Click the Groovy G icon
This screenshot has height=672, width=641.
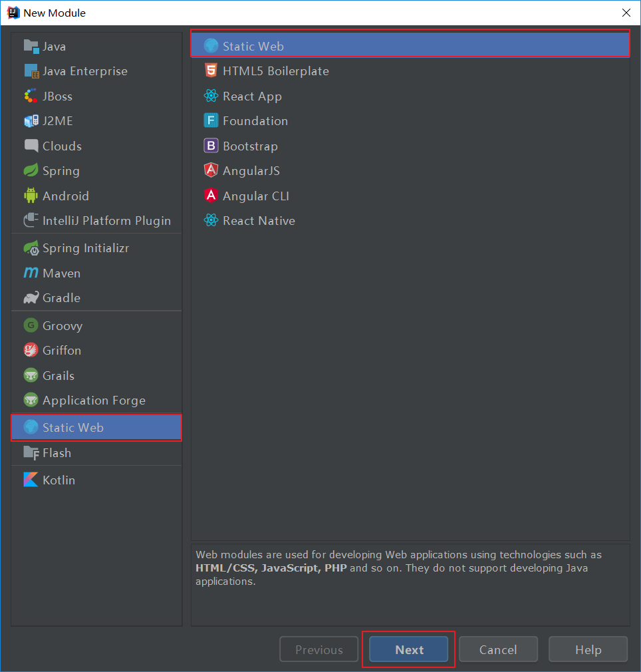click(x=31, y=325)
